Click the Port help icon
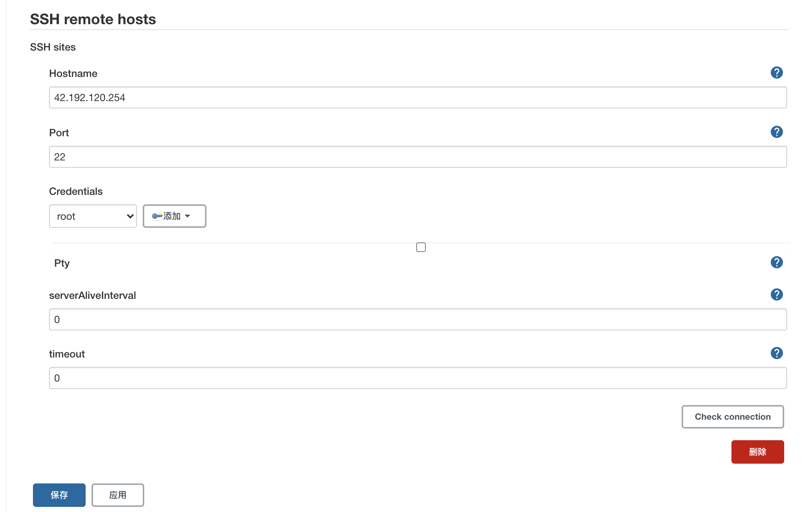The image size is (812, 512). click(776, 131)
